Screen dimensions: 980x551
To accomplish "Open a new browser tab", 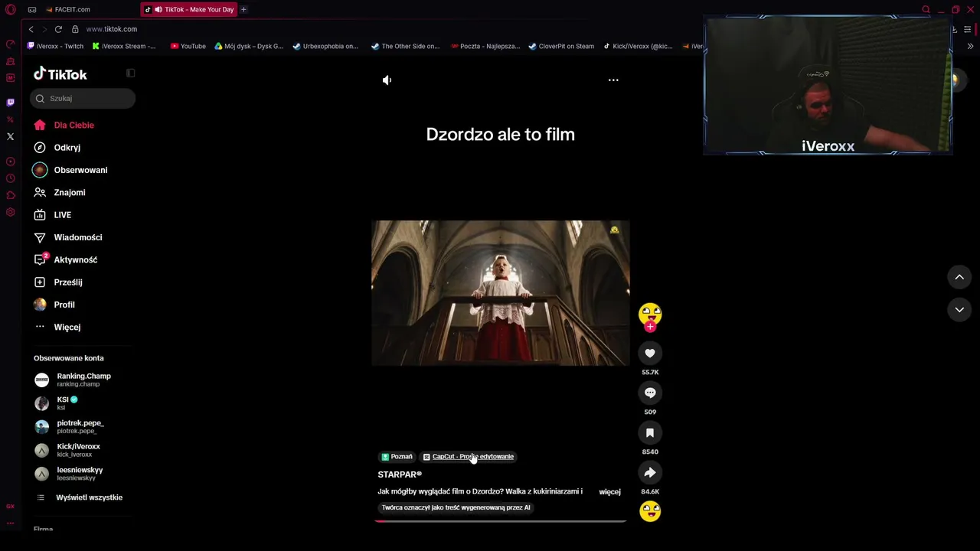I will coord(243,9).
